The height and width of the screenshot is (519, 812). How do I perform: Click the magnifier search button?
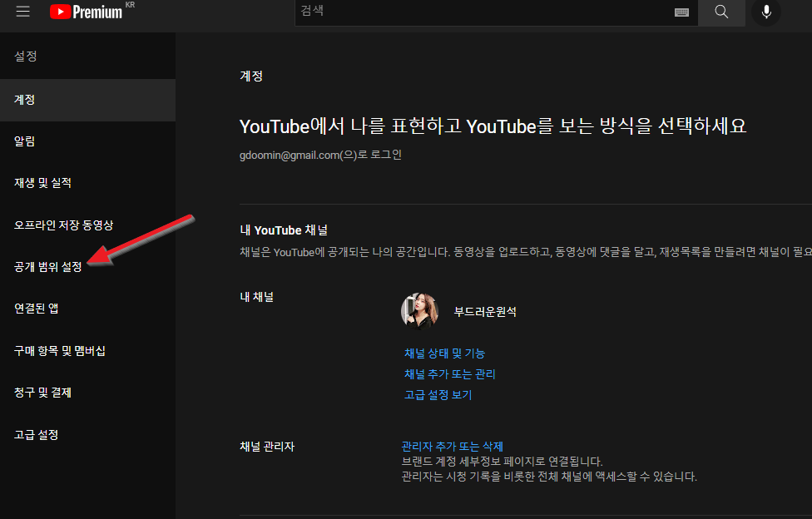[721, 12]
